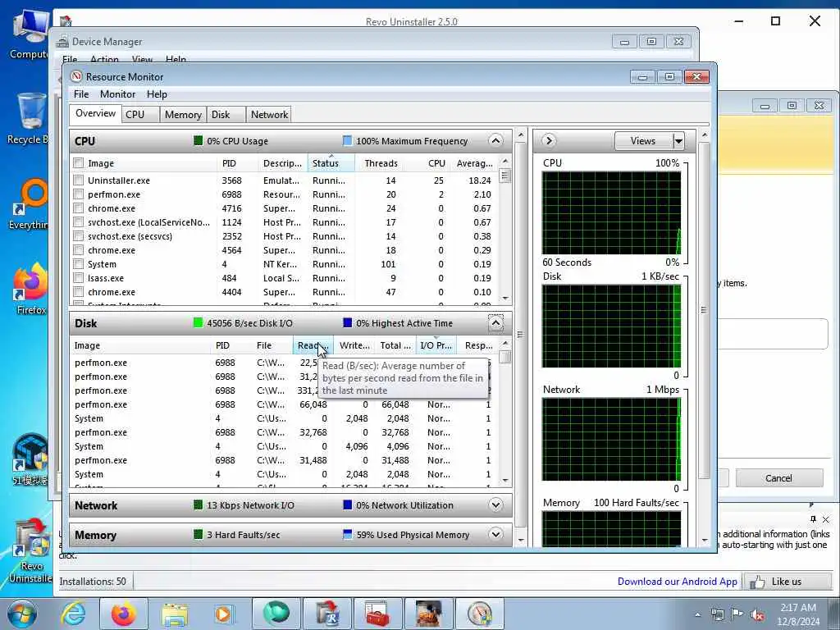Open the Windows Start menu
This screenshot has height=630, width=840.
[x=21, y=614]
